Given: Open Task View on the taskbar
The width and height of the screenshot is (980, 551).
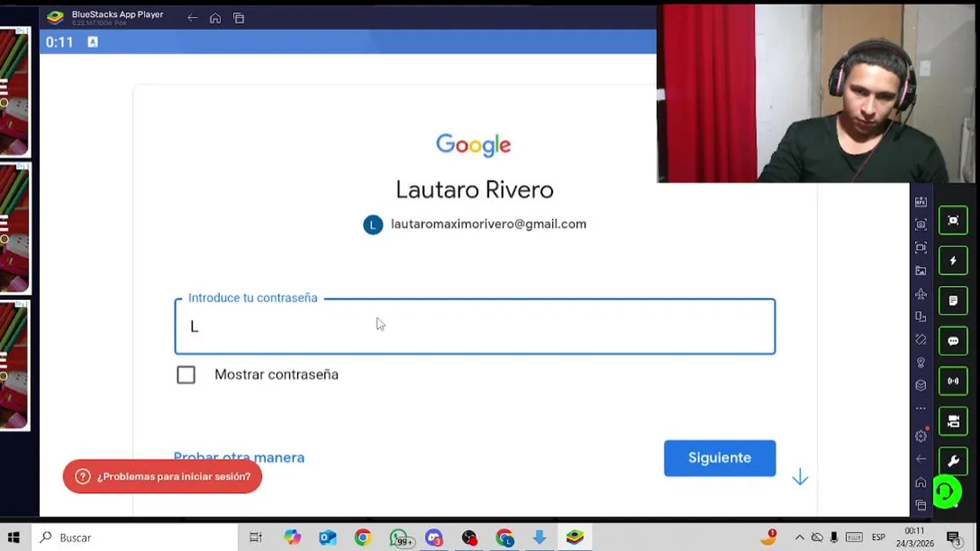Looking at the screenshot, I should (256, 537).
